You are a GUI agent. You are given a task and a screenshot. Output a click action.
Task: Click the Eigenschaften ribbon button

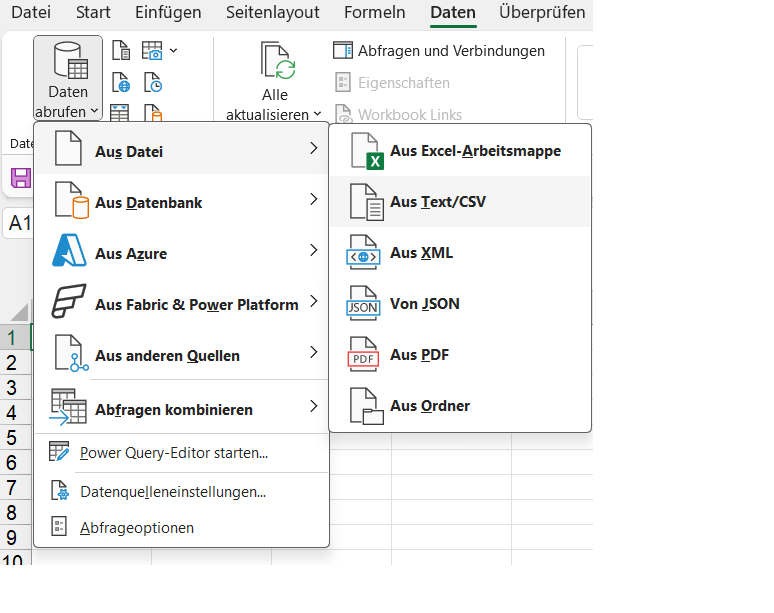392,82
